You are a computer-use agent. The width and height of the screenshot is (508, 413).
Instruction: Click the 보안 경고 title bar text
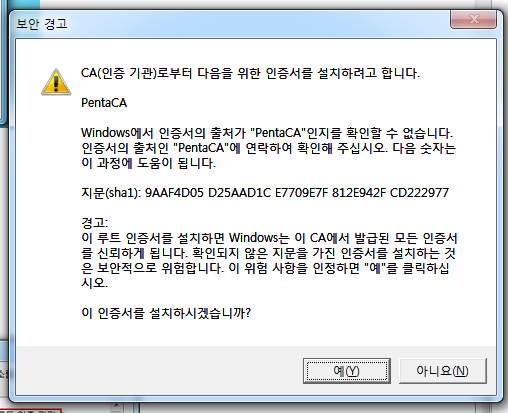point(42,24)
